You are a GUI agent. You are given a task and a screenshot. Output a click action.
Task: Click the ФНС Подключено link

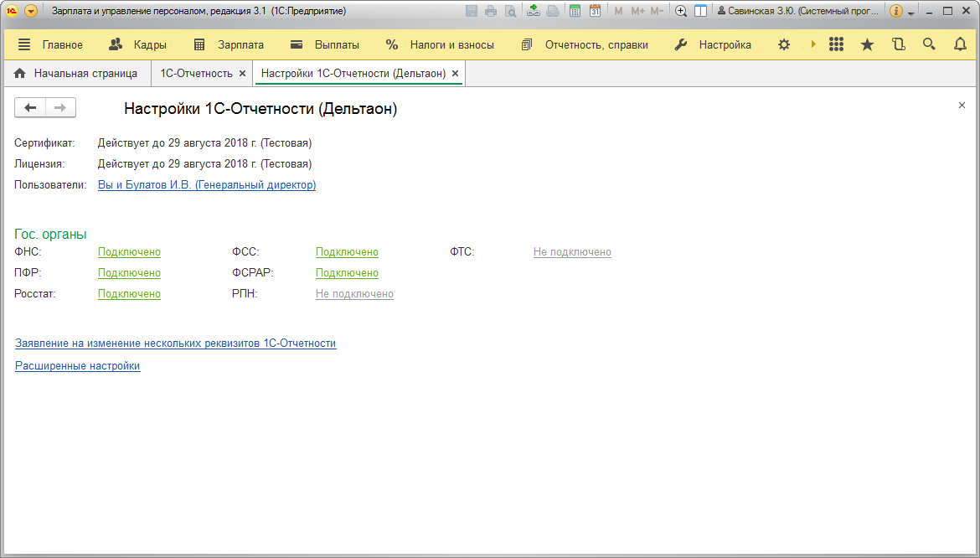129,252
